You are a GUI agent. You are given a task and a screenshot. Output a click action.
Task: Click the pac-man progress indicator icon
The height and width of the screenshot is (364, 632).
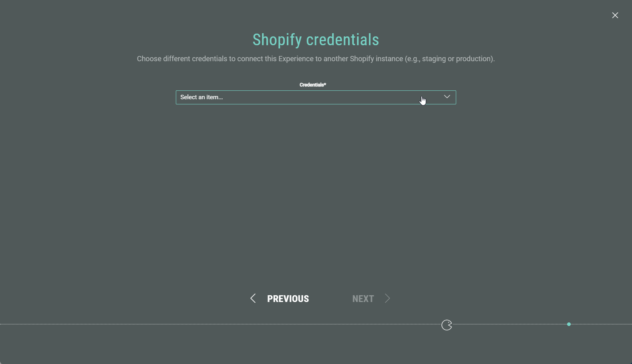click(x=447, y=325)
